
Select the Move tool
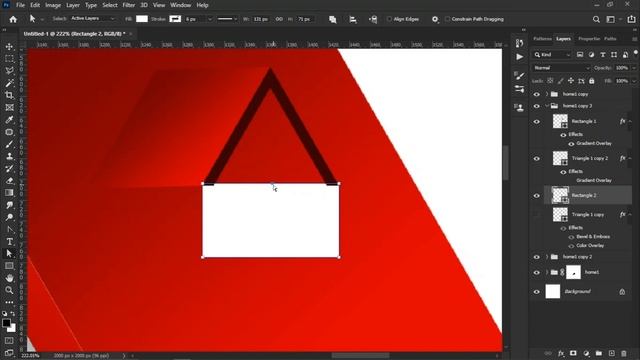pyautogui.click(x=9, y=47)
